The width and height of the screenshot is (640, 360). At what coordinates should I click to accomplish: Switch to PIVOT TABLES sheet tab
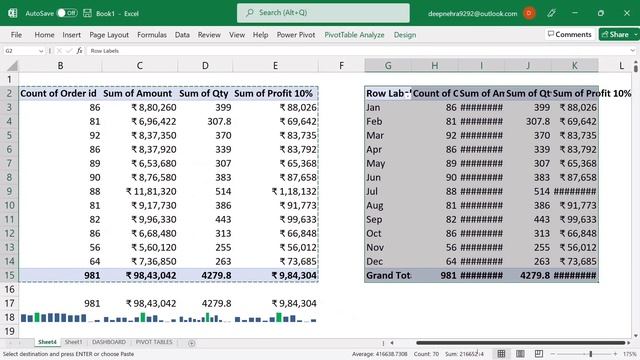pyautogui.click(x=154, y=342)
